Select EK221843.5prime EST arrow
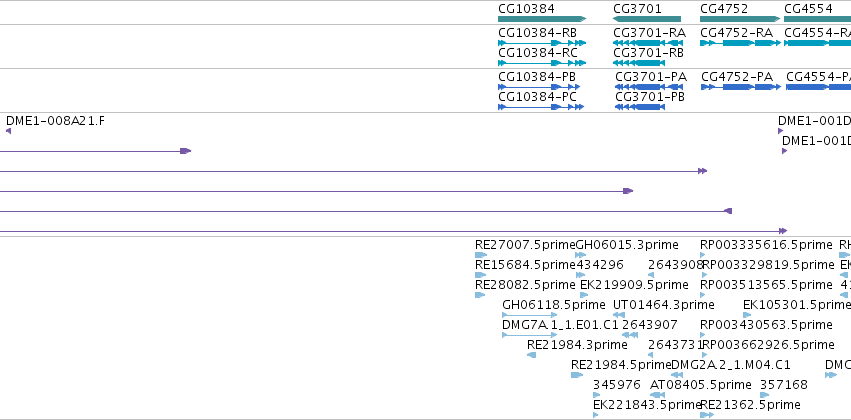 (595, 415)
